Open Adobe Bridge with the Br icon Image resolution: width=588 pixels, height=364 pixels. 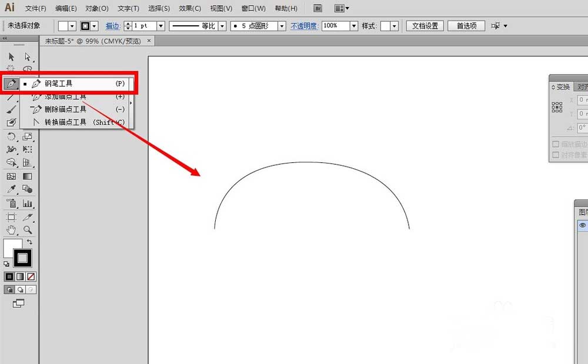coord(318,8)
